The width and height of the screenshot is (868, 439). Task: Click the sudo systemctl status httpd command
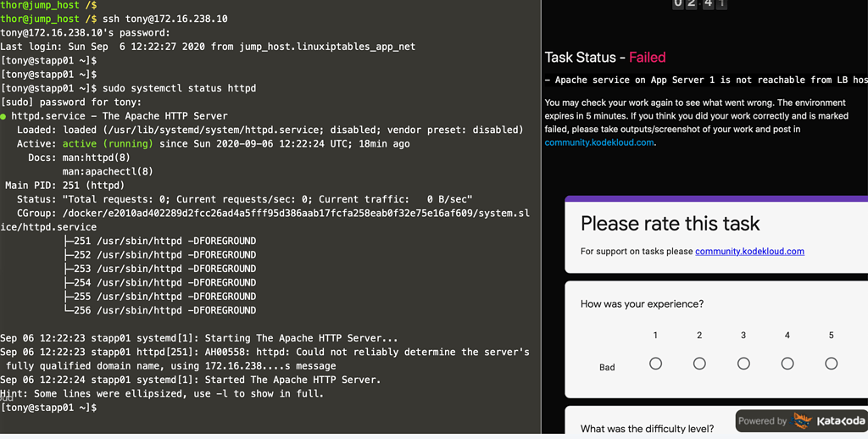pyautogui.click(x=179, y=88)
